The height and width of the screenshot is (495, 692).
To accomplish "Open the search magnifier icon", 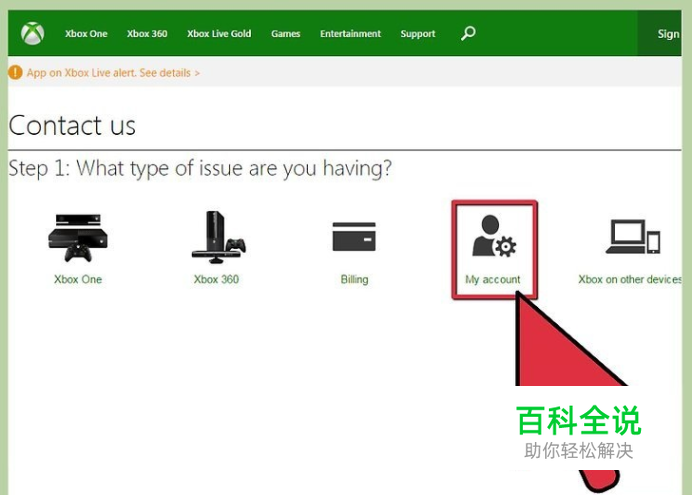I will click(468, 33).
